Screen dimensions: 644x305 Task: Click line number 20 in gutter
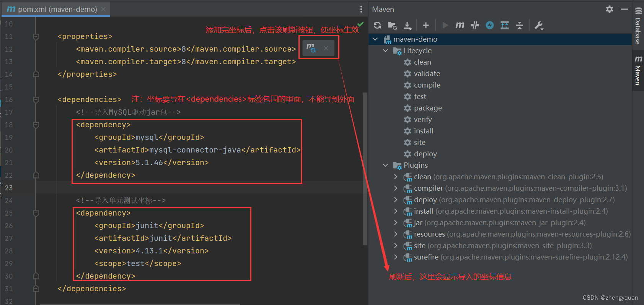click(x=9, y=150)
